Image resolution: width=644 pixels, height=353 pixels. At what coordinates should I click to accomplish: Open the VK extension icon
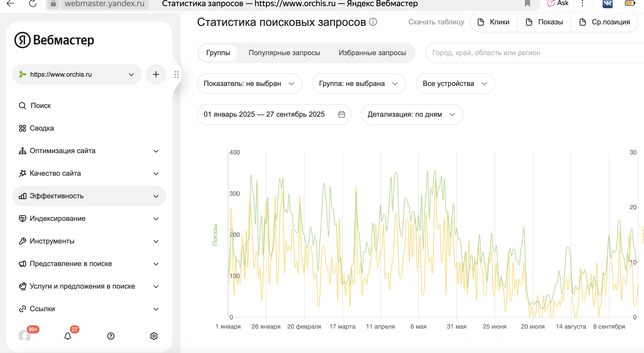[607, 4]
